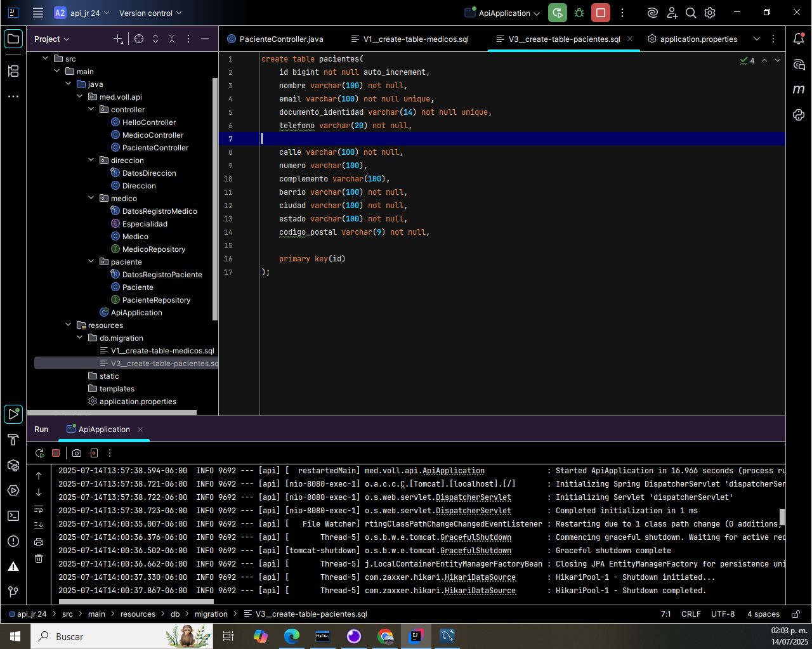This screenshot has width=812, height=649.
Task: Open the Terminal tool window
Action: 13,516
